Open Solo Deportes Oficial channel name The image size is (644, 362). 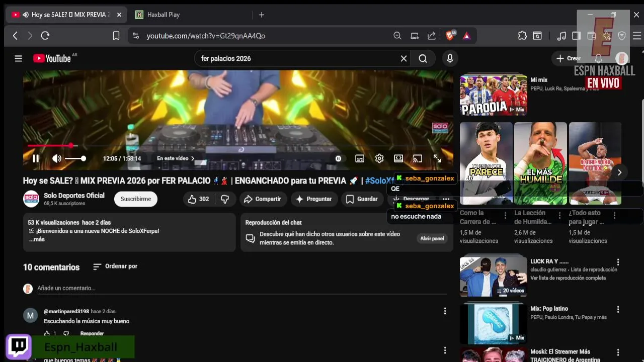click(74, 196)
